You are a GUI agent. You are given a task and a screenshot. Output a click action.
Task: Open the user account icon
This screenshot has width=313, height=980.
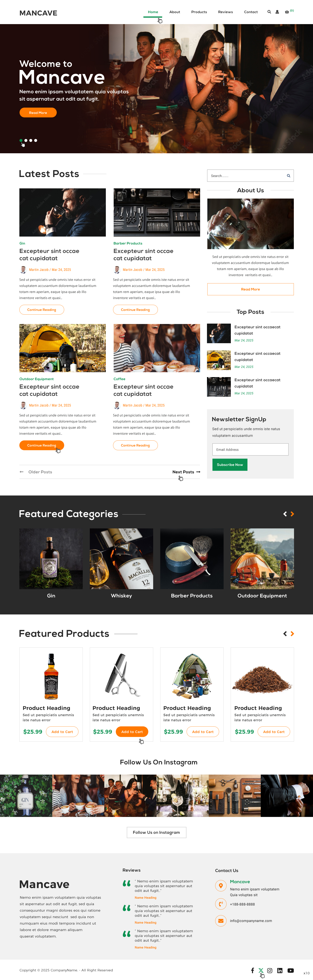(277, 12)
